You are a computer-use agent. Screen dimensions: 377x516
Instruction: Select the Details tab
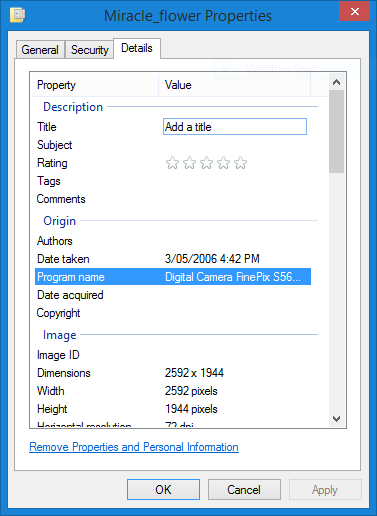(137, 48)
